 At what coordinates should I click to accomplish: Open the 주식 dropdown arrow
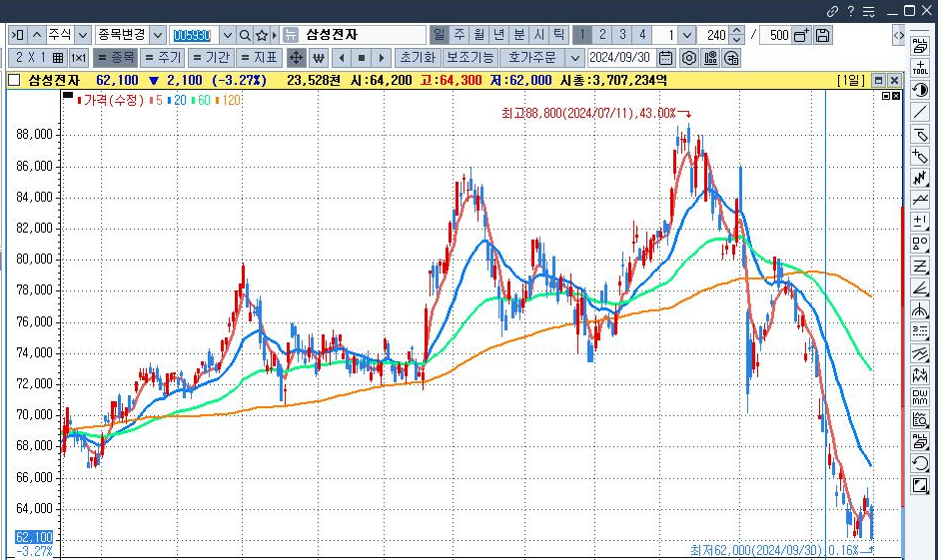point(83,35)
